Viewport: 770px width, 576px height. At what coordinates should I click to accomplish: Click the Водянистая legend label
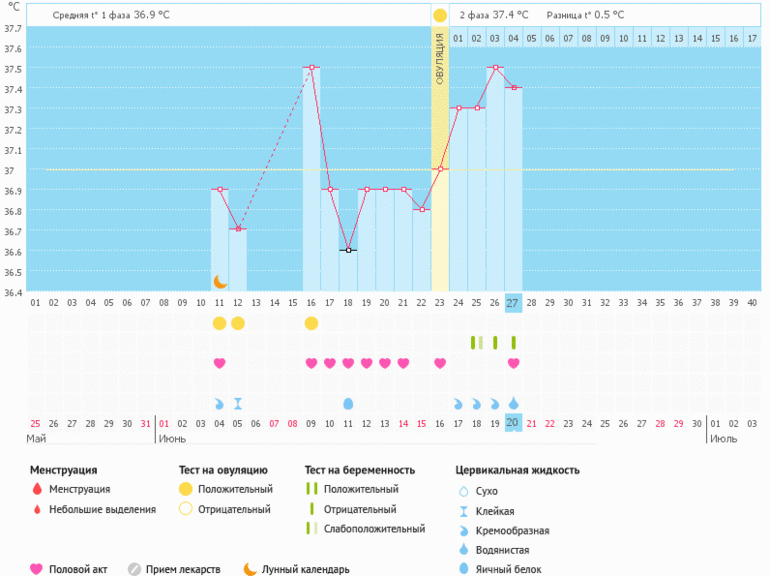tap(502, 550)
